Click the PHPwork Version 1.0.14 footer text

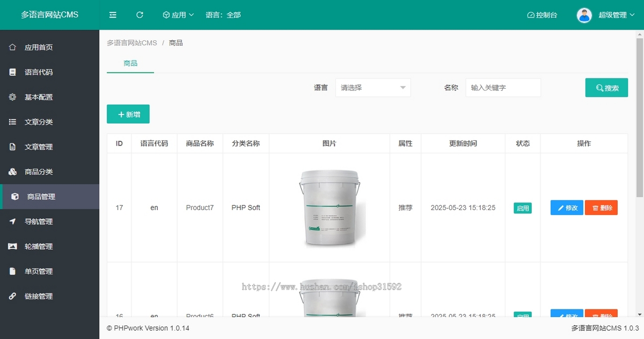[x=148, y=328]
